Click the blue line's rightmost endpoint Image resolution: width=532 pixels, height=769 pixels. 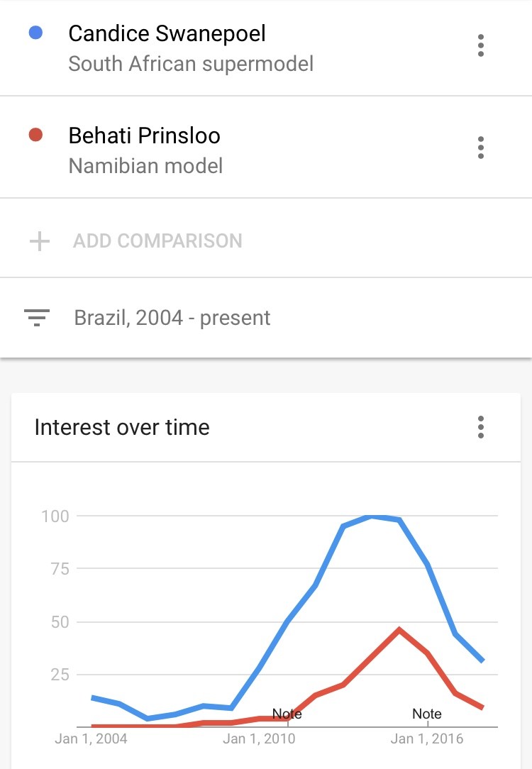click(x=483, y=660)
